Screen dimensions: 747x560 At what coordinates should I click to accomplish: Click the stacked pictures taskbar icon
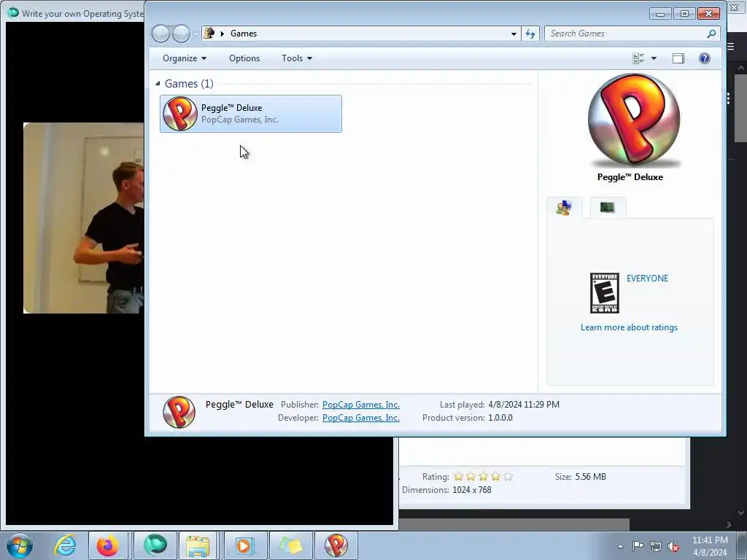tap(291, 545)
